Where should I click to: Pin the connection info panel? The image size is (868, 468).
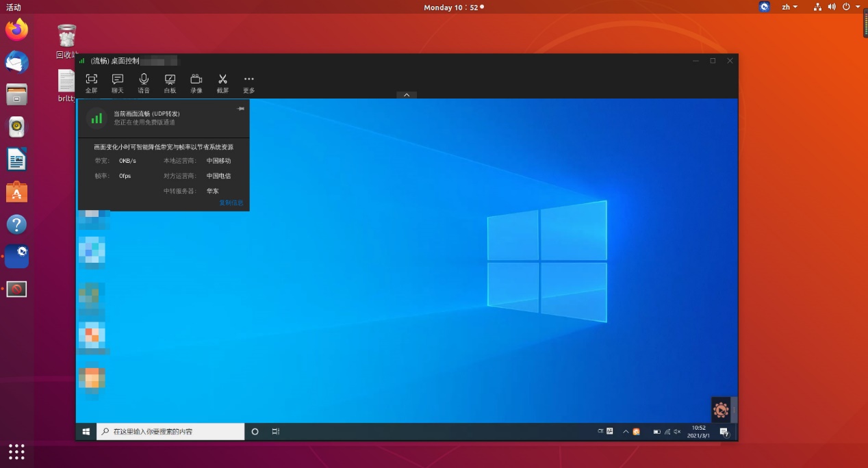click(241, 109)
